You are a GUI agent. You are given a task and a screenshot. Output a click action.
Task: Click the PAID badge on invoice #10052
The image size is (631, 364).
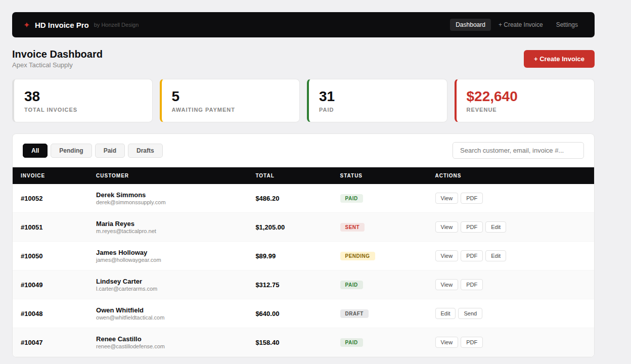pyautogui.click(x=351, y=198)
